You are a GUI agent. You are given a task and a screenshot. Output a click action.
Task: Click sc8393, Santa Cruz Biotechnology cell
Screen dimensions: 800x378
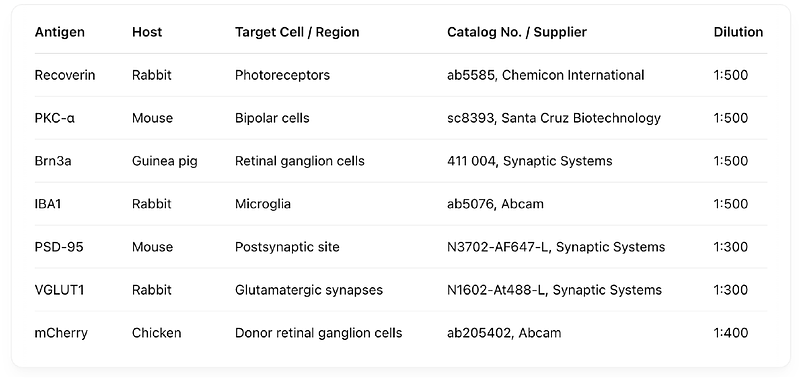pos(554,118)
